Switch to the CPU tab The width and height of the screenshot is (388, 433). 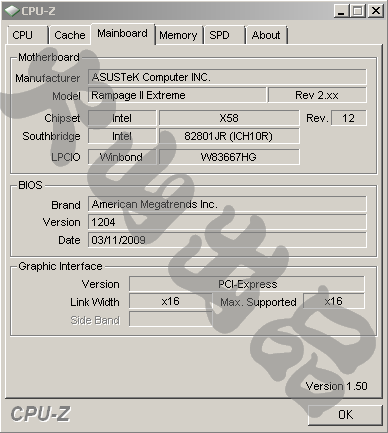27,35
